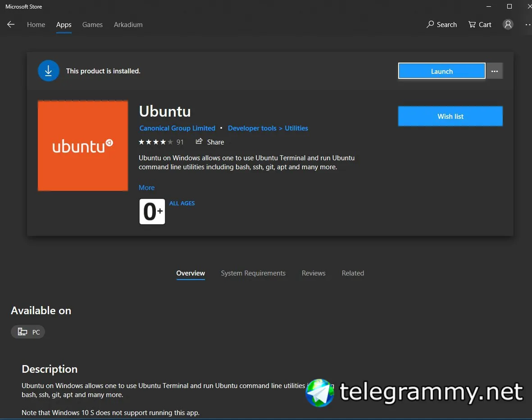Maximize the Microsoft Store window
This screenshot has width=532, height=420.
pos(509,6)
